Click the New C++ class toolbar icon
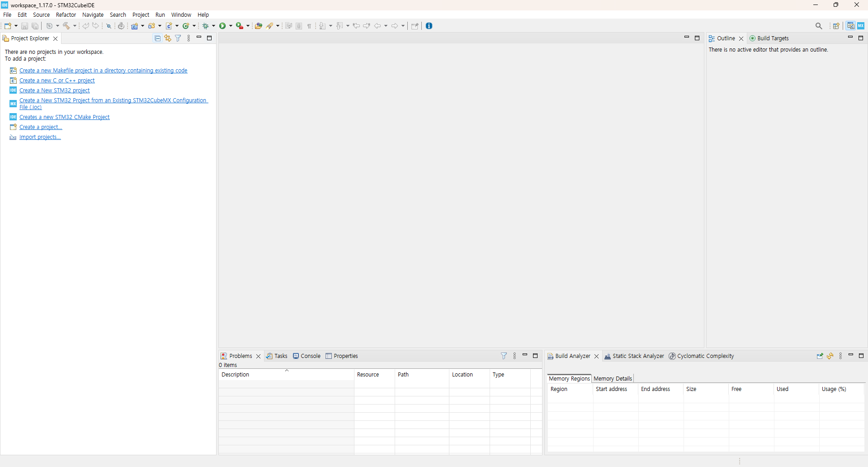Screen dimensions: 868x467 point(186,26)
